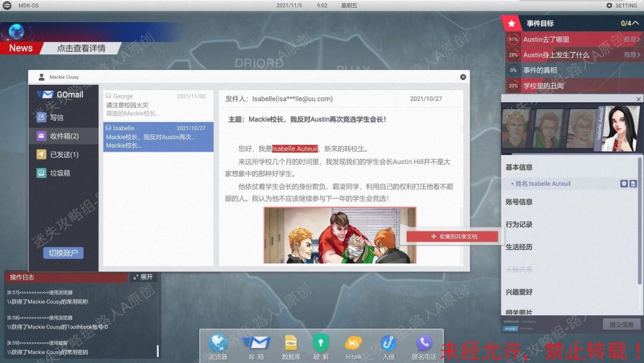Expand 生活经历 section
This screenshot has height=363, width=644.
[x=519, y=247]
